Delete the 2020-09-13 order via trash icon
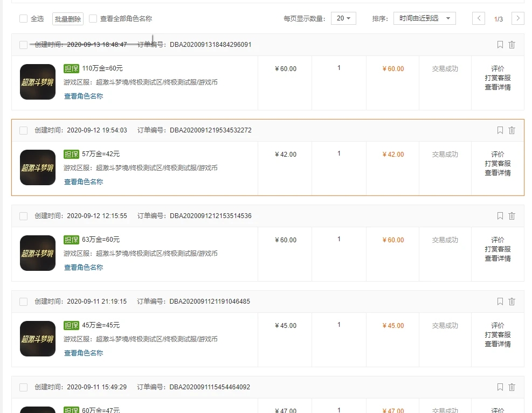 click(x=512, y=45)
